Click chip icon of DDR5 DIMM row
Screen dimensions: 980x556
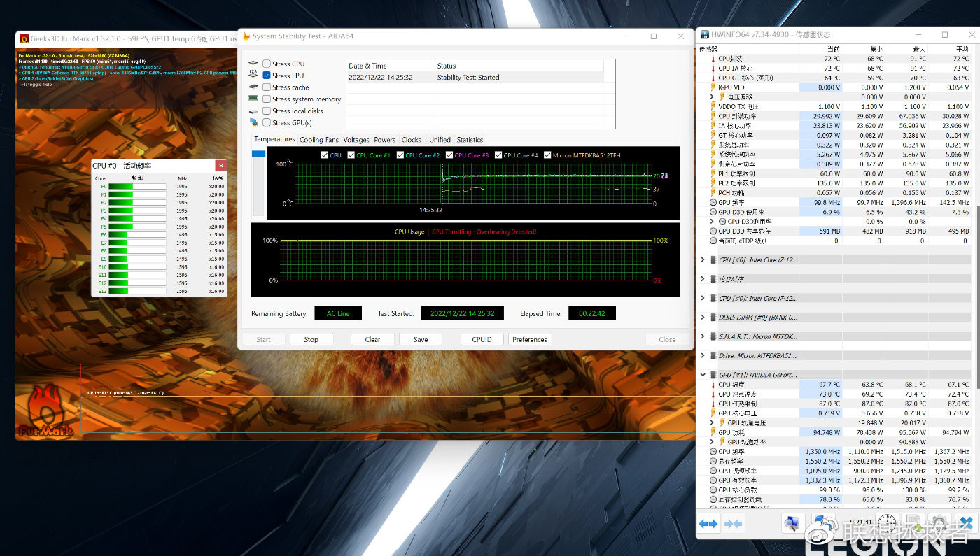(713, 318)
